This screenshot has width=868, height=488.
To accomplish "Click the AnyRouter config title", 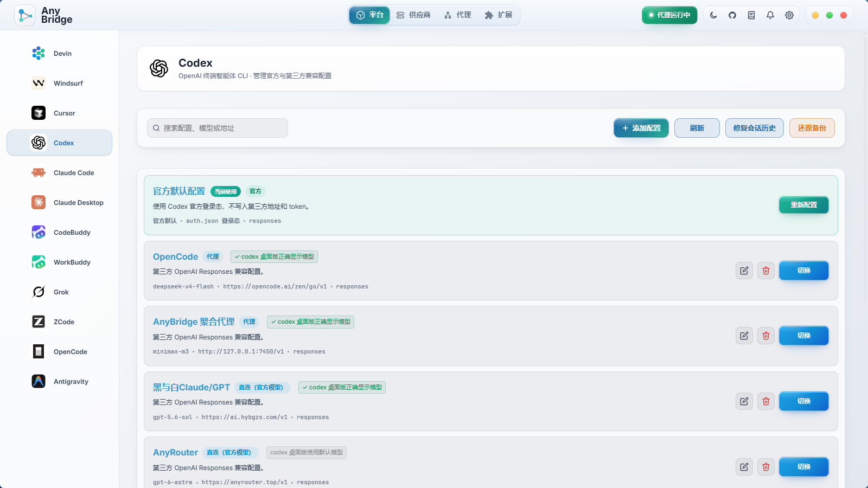I will [x=175, y=452].
